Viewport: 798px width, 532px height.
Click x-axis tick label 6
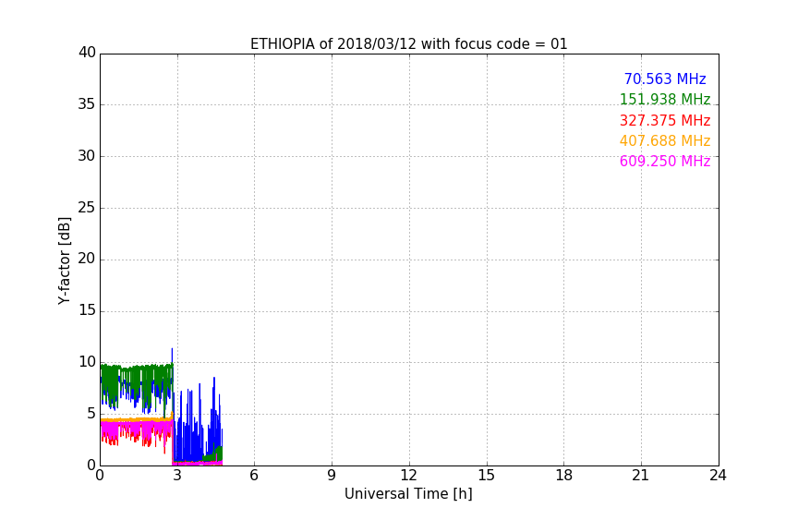[254, 476]
